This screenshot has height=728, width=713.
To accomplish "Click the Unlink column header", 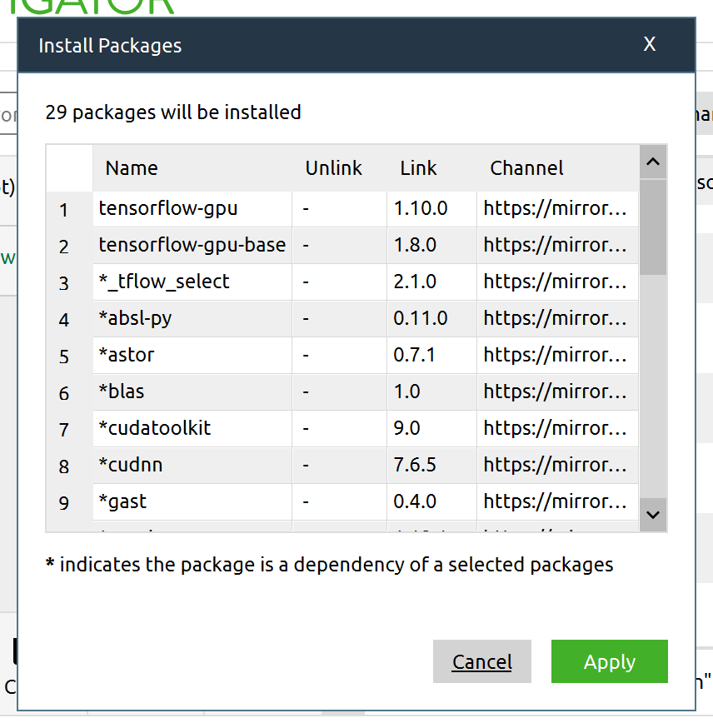I will pyautogui.click(x=333, y=168).
